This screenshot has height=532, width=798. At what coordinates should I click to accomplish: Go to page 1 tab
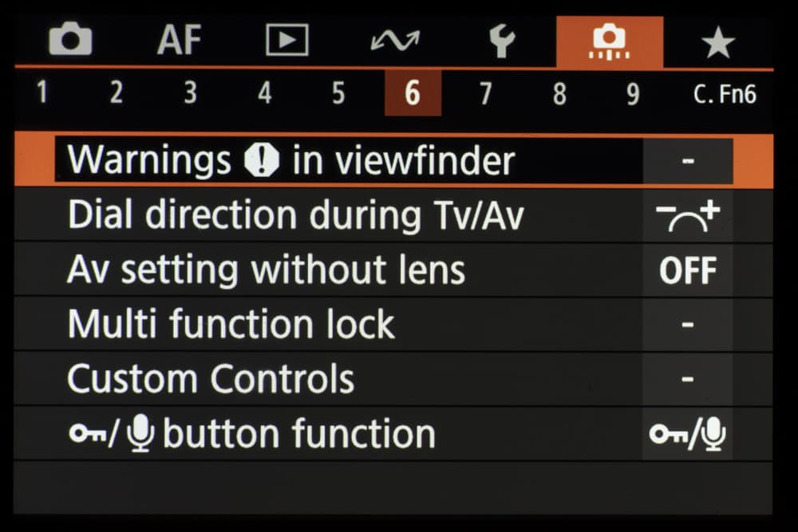[41, 94]
